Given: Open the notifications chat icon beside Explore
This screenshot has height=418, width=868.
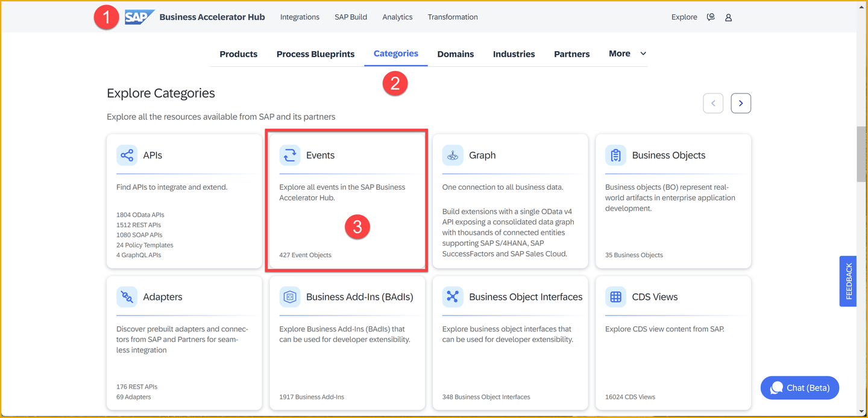Looking at the screenshot, I should [711, 17].
